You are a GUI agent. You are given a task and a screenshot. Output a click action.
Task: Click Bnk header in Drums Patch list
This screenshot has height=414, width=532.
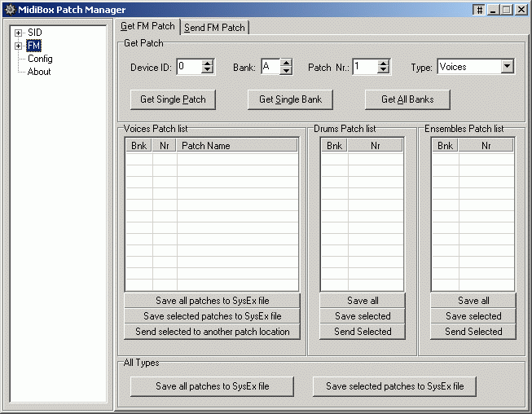tap(335, 146)
